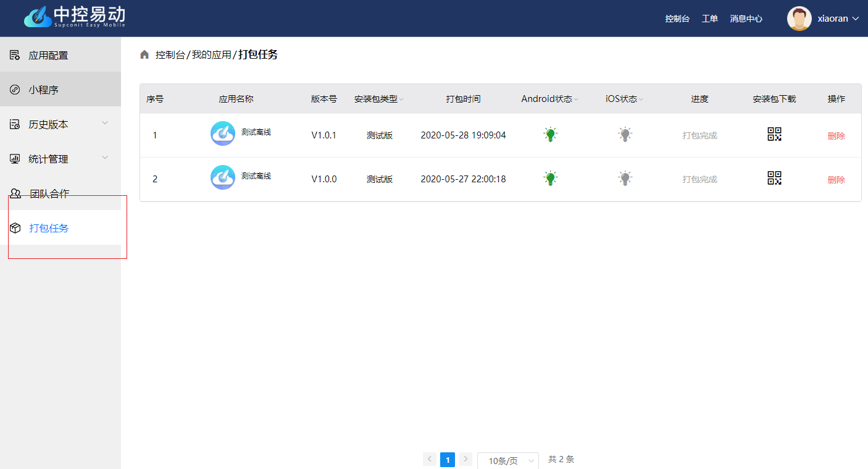Click green Android bulb for V1.0.1

tap(551, 134)
